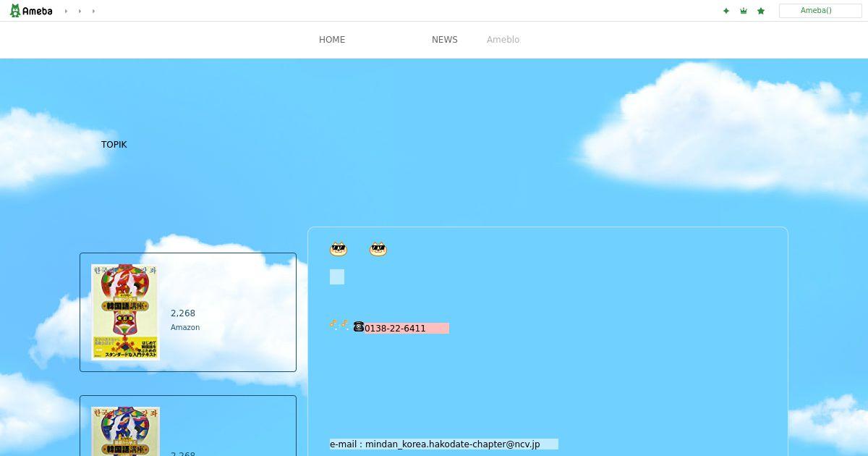Open the HOME menu item
This screenshot has width=868, height=456.
click(x=332, y=40)
